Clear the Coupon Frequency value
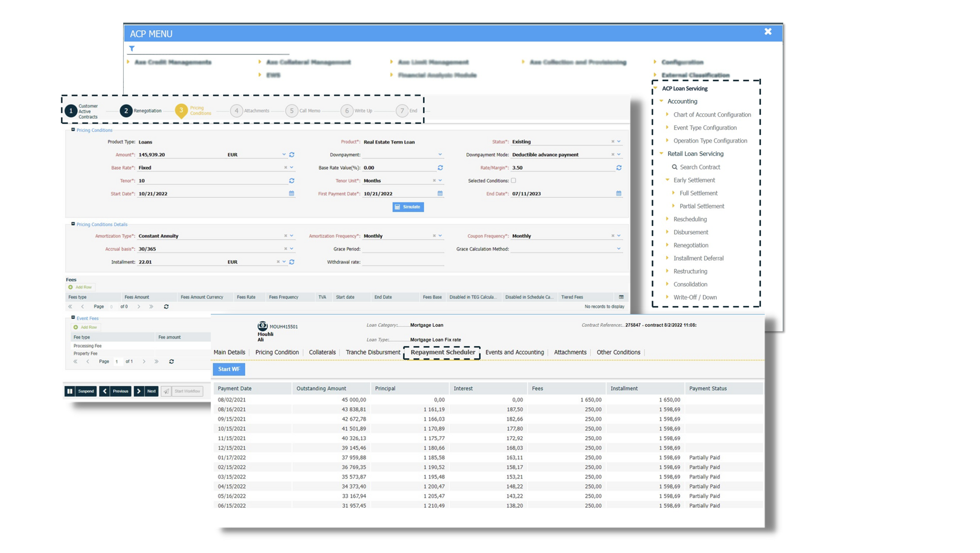The image size is (980, 553). (613, 236)
